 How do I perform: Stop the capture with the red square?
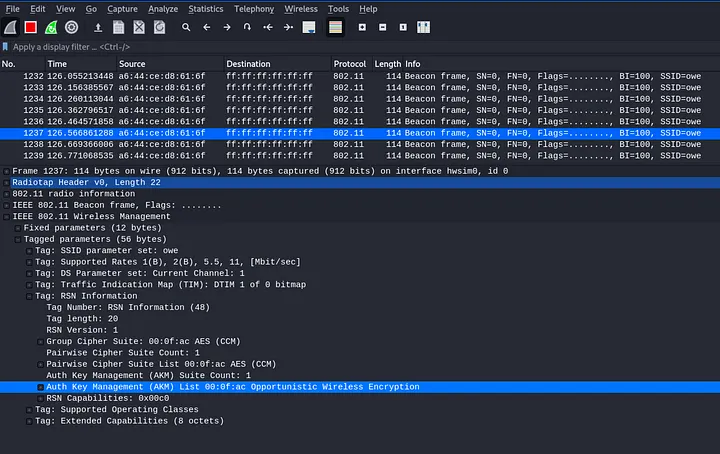tap(31, 27)
